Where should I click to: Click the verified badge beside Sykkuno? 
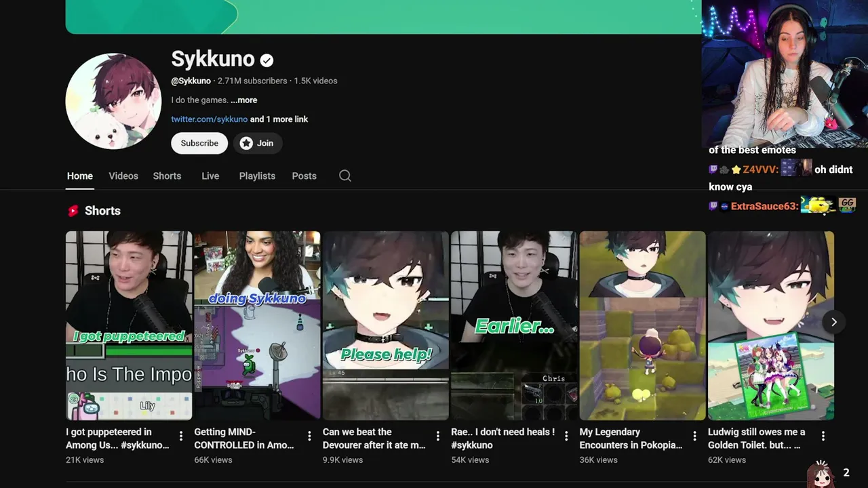coord(267,60)
